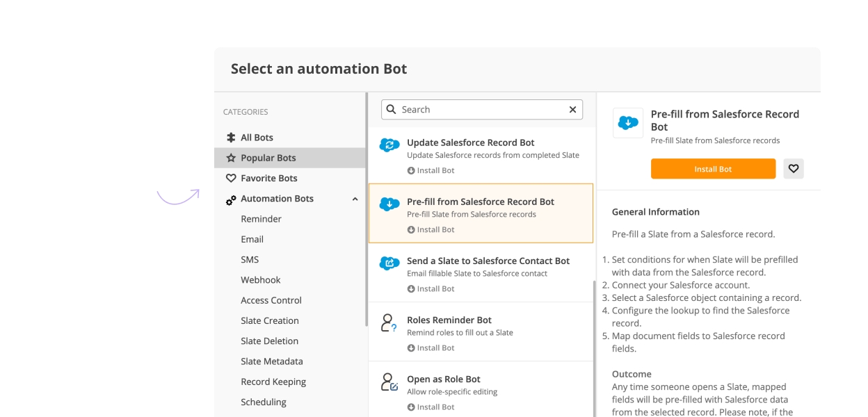The image size is (868, 417).
Task: Click the Send a Slate to Salesforce Contact icon
Action: coord(389,263)
